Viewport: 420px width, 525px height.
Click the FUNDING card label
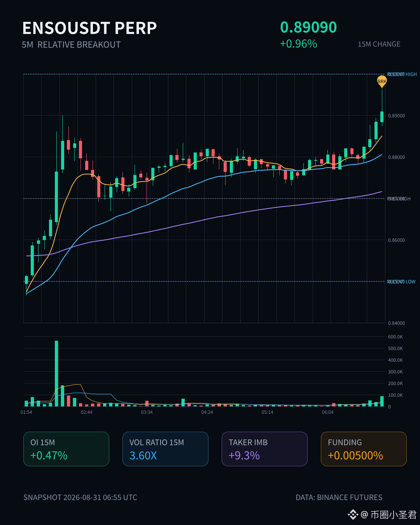pyautogui.click(x=345, y=443)
